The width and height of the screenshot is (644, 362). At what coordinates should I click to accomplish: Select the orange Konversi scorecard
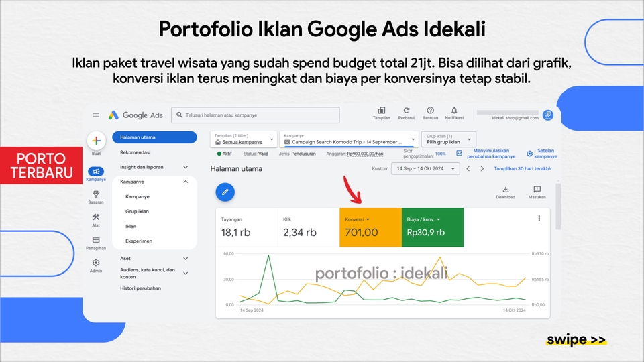pyautogui.click(x=370, y=227)
